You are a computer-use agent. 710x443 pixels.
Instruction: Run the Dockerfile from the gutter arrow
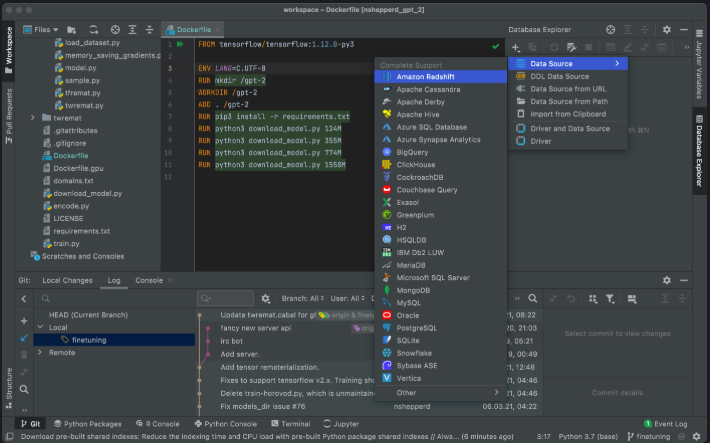[x=180, y=44]
